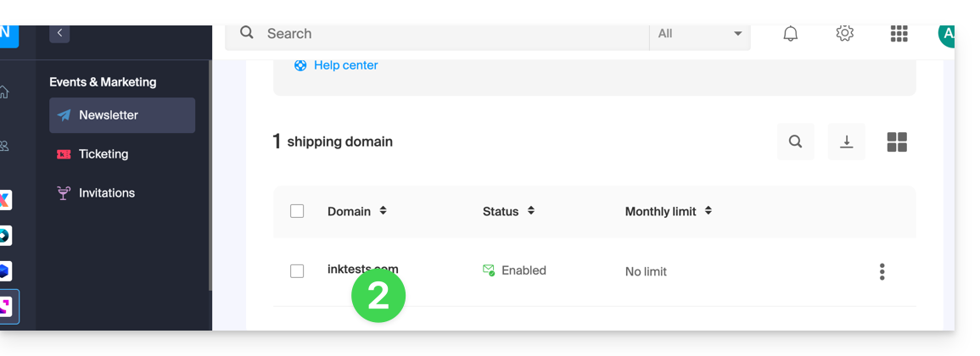
Task: Open settings gear in top bar
Action: [844, 34]
